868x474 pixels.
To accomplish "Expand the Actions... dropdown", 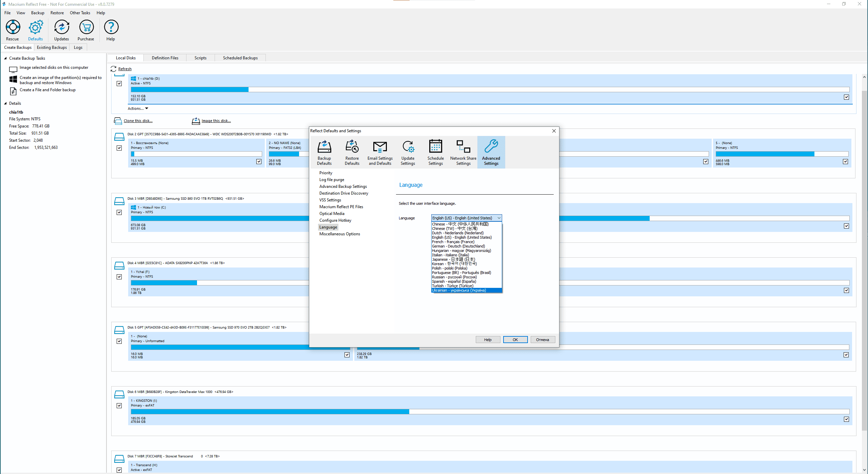I will coord(138,108).
